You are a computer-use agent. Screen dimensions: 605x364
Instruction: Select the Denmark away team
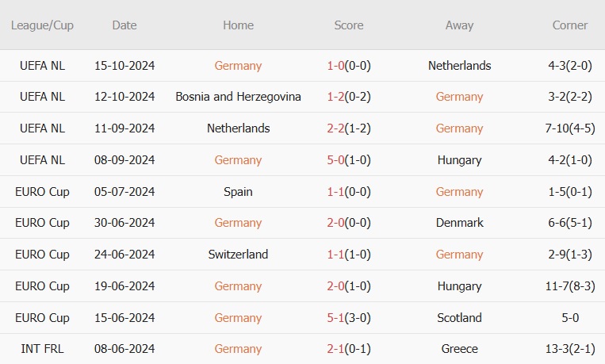pos(459,223)
